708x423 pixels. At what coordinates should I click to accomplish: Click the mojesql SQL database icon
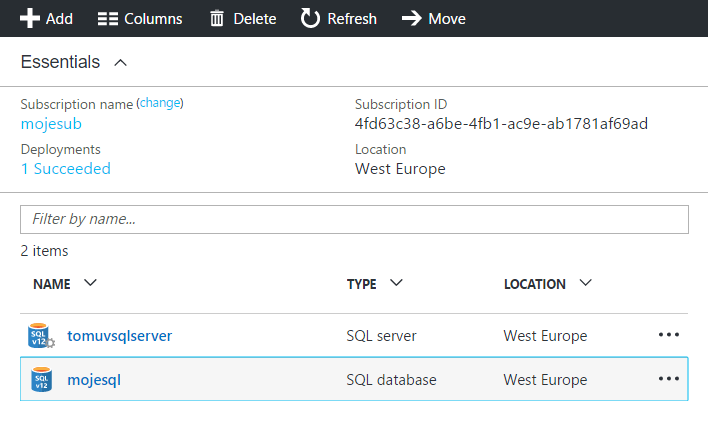41,379
